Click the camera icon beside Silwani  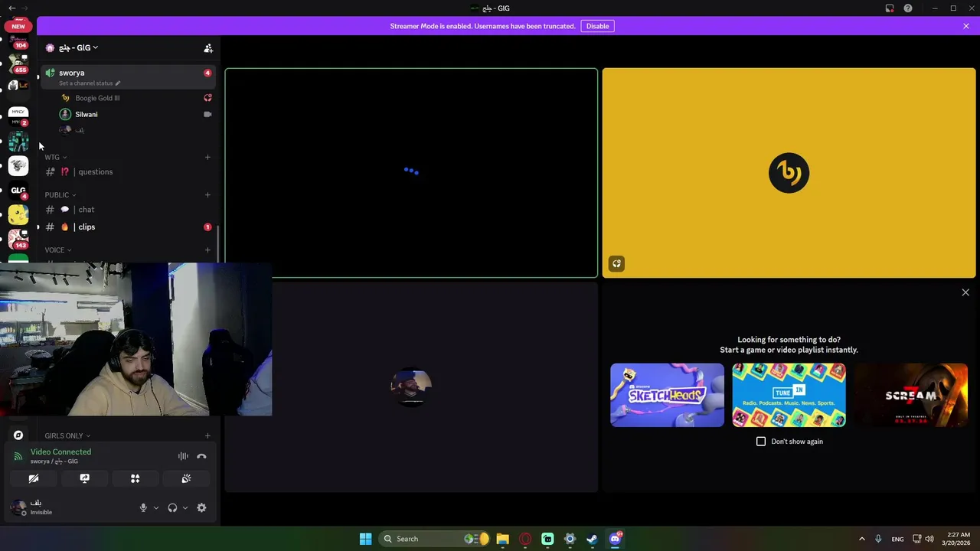[207, 114]
